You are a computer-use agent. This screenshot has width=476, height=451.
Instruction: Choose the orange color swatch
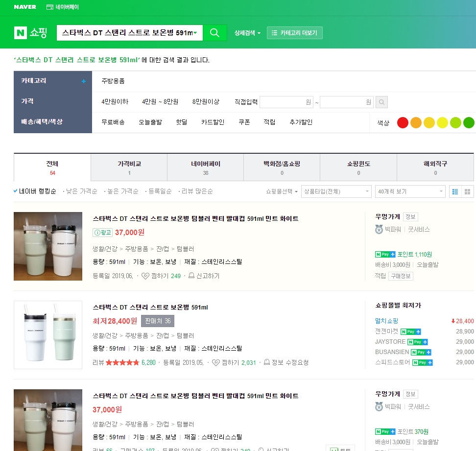[416, 122]
